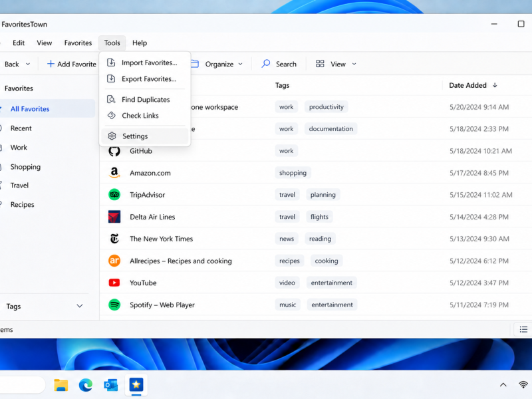Image resolution: width=532 pixels, height=399 pixels.
Task: Open Outlook from the taskbar
Action: click(110, 385)
